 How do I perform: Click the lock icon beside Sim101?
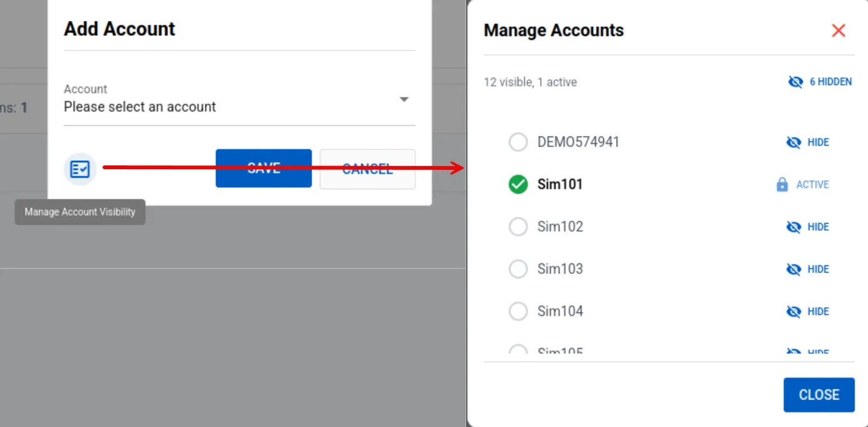782,185
